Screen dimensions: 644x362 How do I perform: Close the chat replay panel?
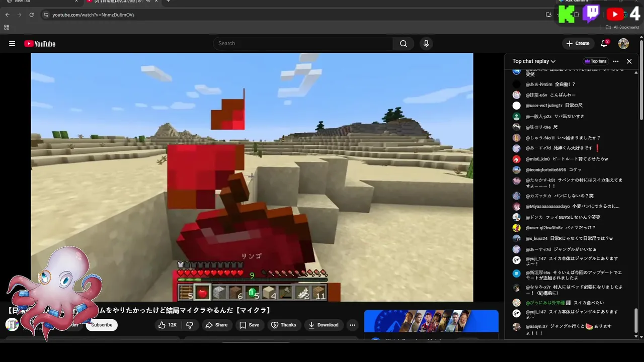[629, 61]
